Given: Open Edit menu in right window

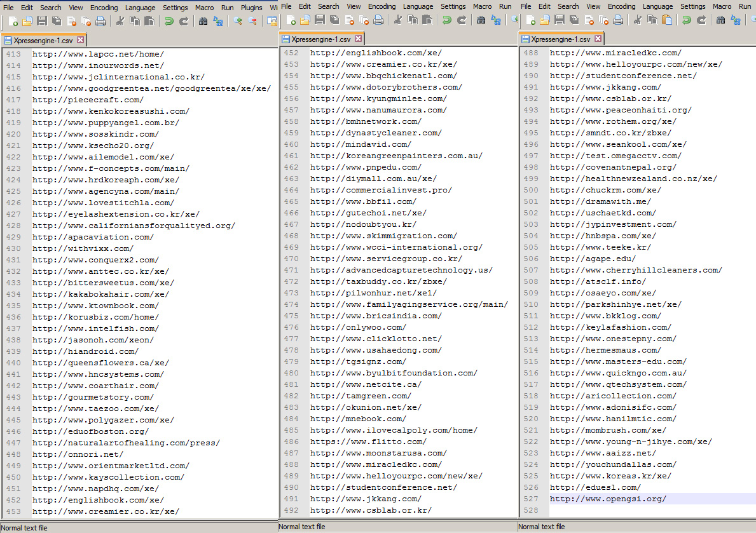Looking at the screenshot, I should [x=544, y=6].
